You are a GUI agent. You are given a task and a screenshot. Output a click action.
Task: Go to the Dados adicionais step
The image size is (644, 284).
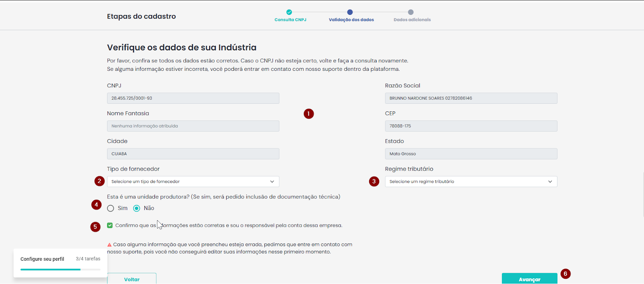pos(411,12)
